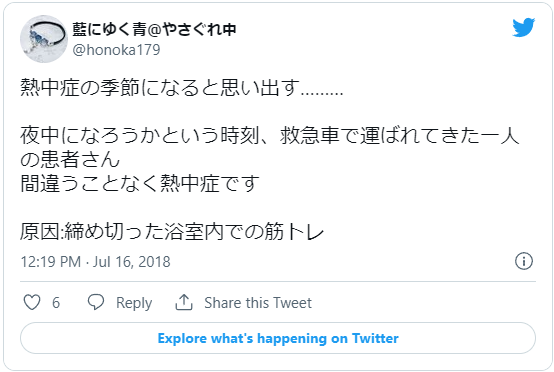This screenshot has height=372, width=554.
Task: Click the share upload arrow icon
Action: coord(184,302)
